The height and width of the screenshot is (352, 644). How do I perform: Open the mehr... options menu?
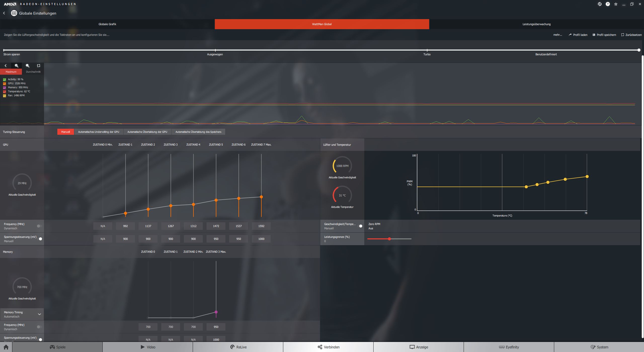click(557, 35)
